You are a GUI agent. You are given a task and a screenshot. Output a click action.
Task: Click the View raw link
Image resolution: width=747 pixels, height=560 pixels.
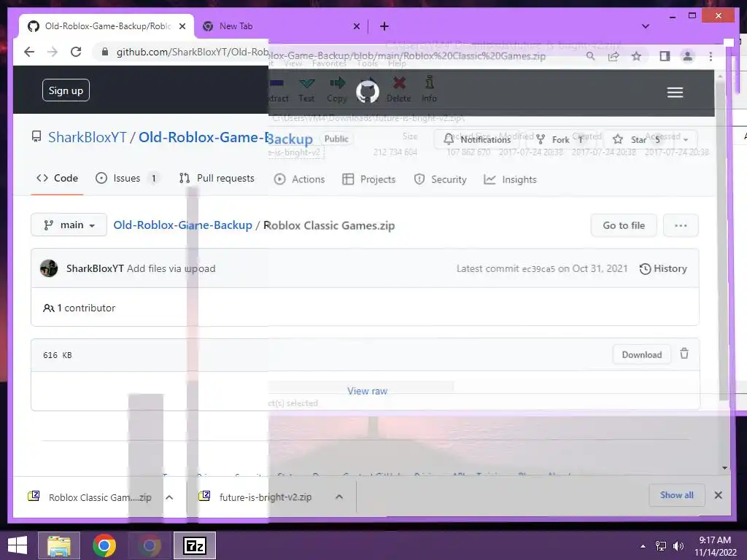coord(368,391)
